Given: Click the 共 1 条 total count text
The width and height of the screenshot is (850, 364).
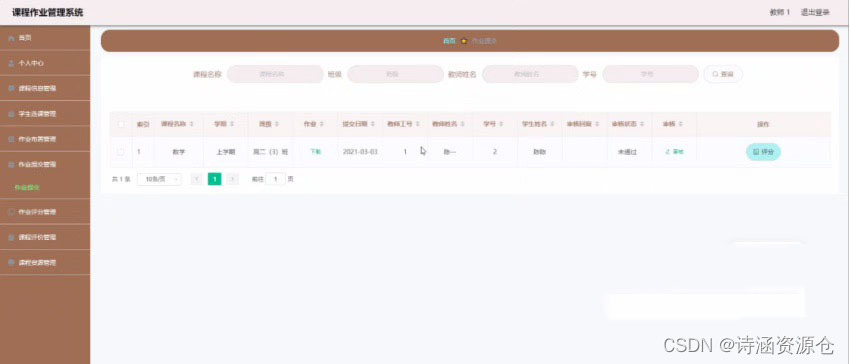Looking at the screenshot, I should pos(121,180).
